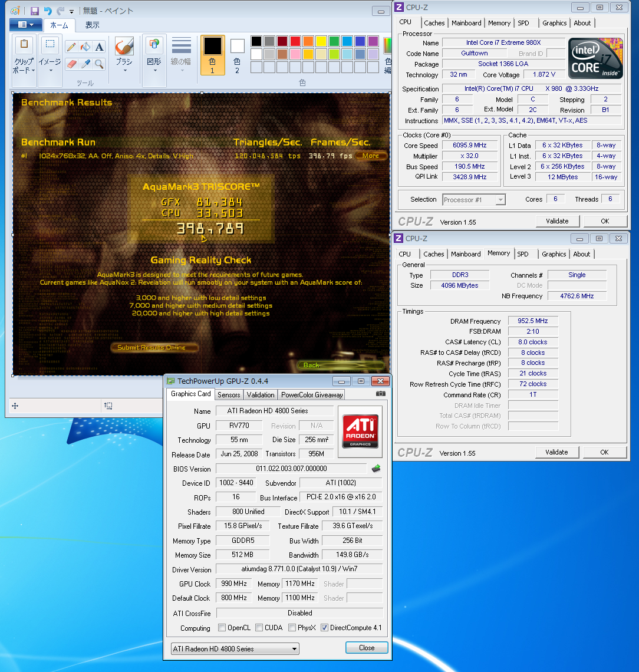Viewport: 639px width, 672px height.
Task: Switch to the View tab in Paint
Action: [92, 25]
